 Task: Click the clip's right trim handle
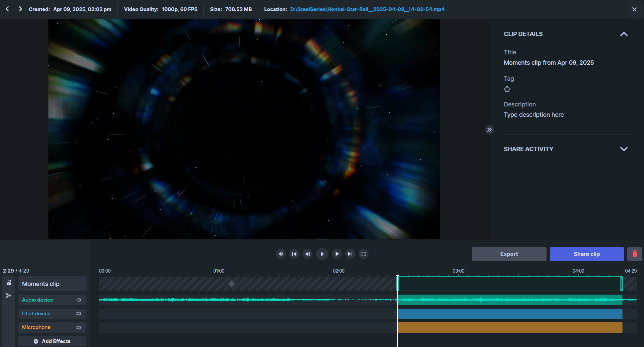(x=622, y=284)
